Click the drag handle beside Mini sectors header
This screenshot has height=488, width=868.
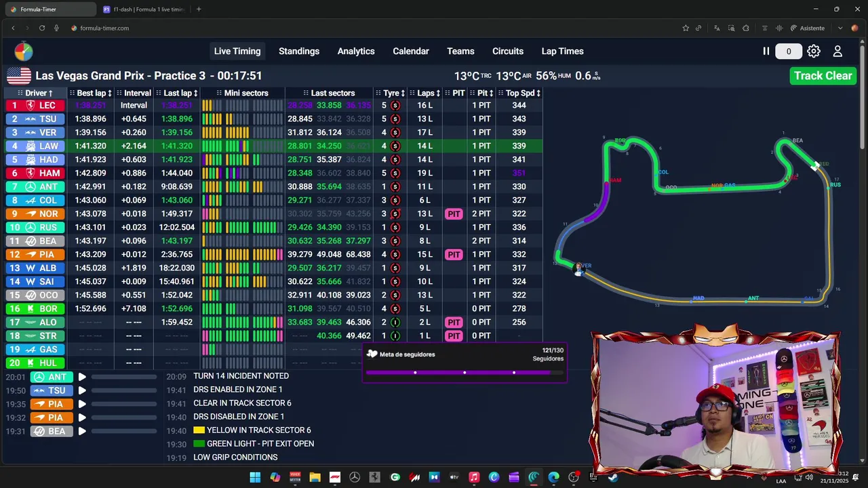[219, 93]
